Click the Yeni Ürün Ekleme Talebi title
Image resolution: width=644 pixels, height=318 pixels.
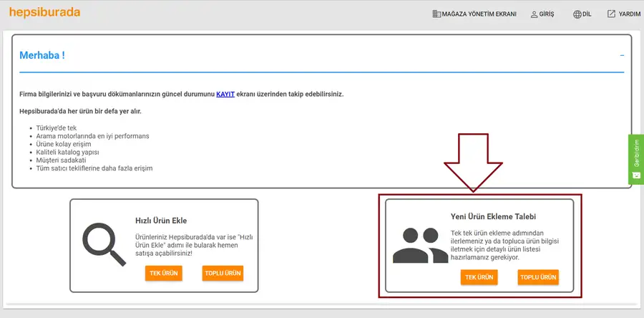(x=493, y=216)
